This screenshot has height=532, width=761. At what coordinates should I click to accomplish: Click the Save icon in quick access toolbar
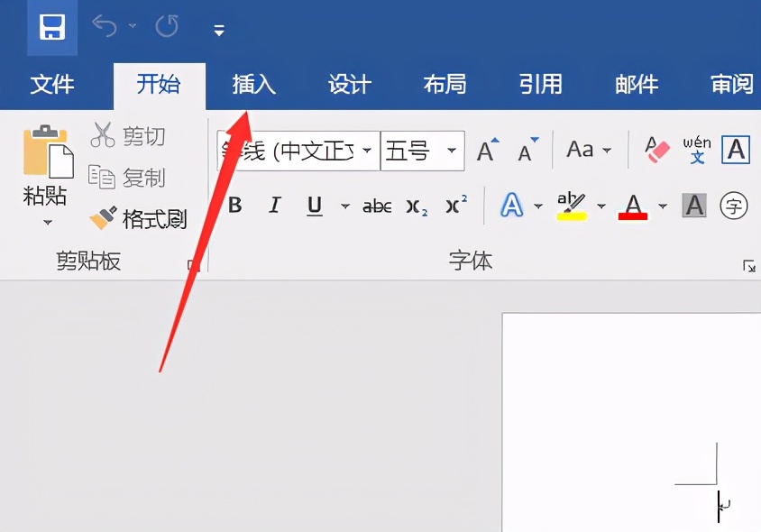52,27
